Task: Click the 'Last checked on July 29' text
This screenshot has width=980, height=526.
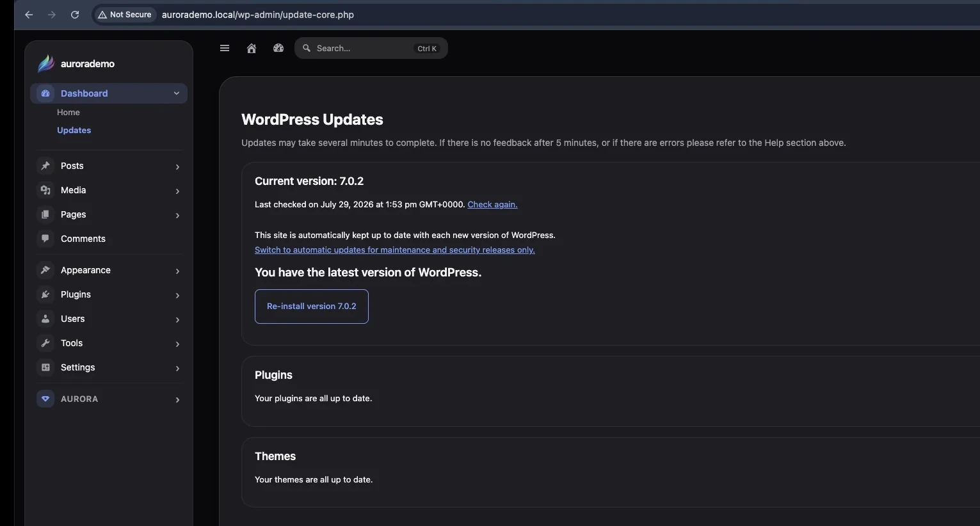Action: (360, 205)
